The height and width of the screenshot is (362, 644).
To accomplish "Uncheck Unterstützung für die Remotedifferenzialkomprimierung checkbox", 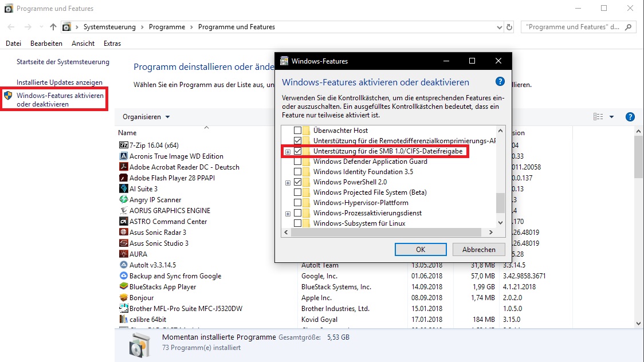I will pyautogui.click(x=298, y=141).
